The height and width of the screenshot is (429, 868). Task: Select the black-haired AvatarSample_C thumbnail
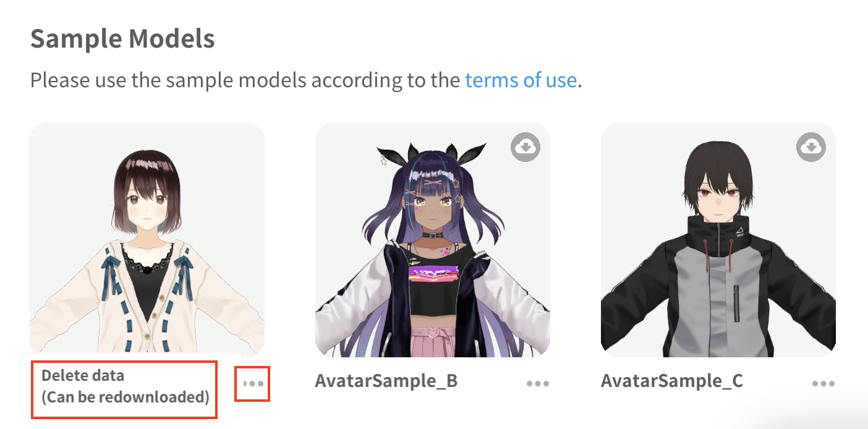(718, 239)
